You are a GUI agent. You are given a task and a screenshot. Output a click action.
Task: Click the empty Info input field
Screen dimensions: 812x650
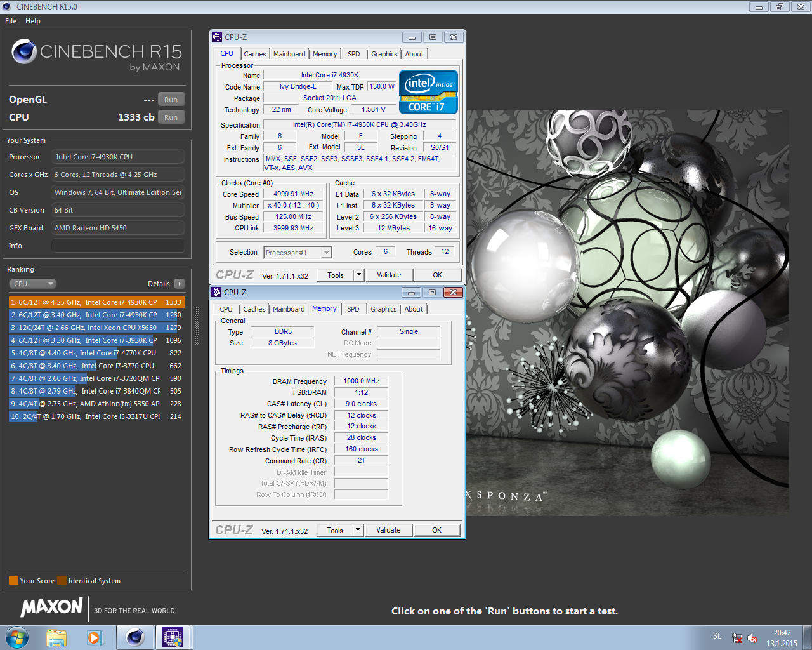(x=118, y=246)
